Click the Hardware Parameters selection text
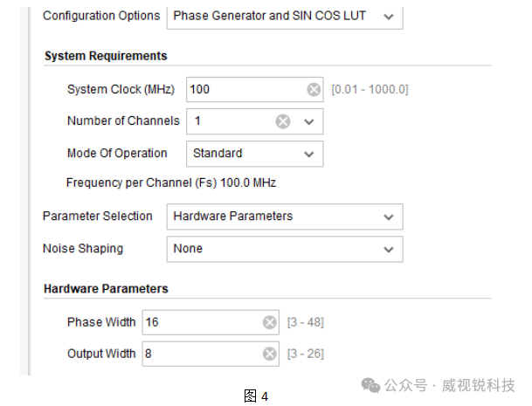 point(232,216)
